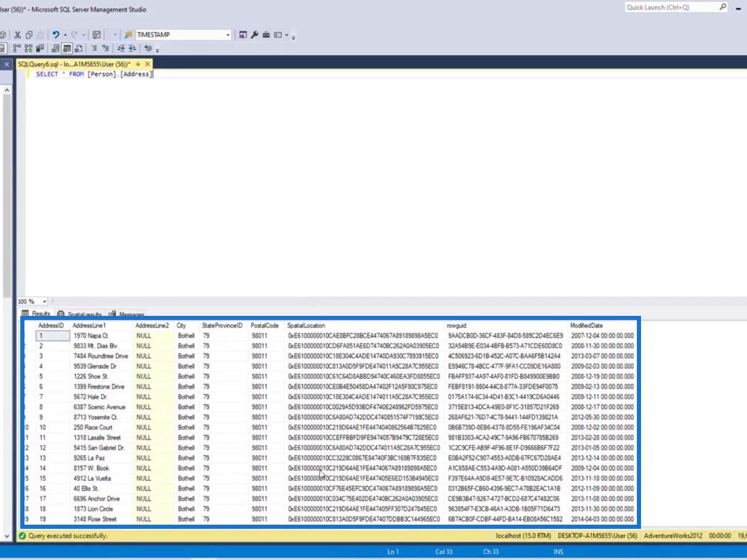
Task: Click the TIMESTAMP find text box
Action: coord(180,35)
